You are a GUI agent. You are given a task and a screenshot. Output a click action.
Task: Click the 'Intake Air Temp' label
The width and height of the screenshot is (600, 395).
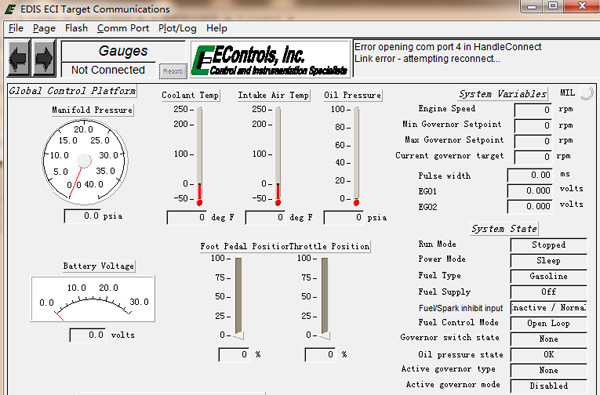[273, 95]
